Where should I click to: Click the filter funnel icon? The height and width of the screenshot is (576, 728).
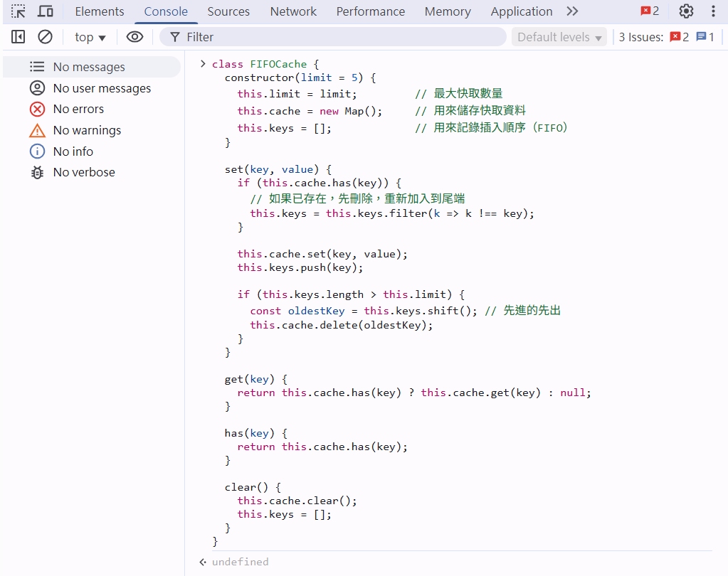[174, 37]
